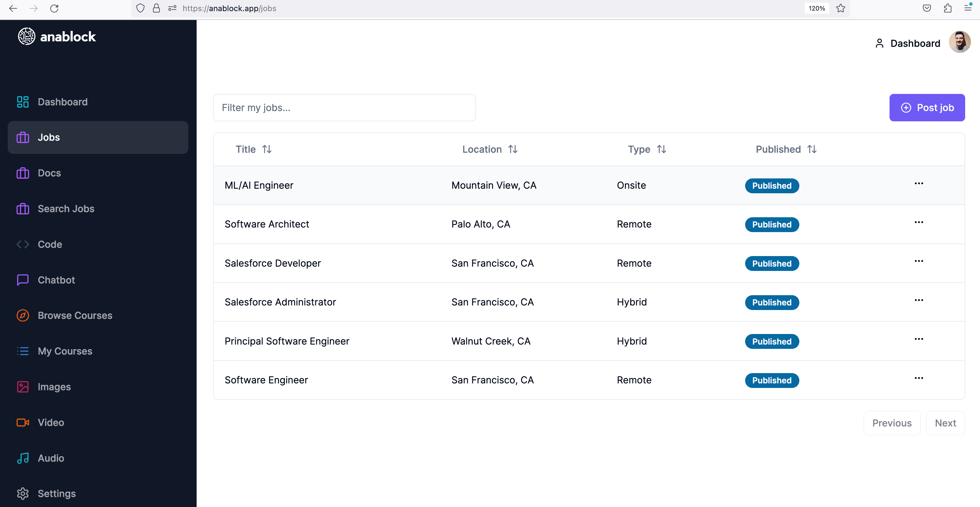Click the Code brackets icon
Image resolution: width=980 pixels, height=507 pixels.
pos(23,244)
